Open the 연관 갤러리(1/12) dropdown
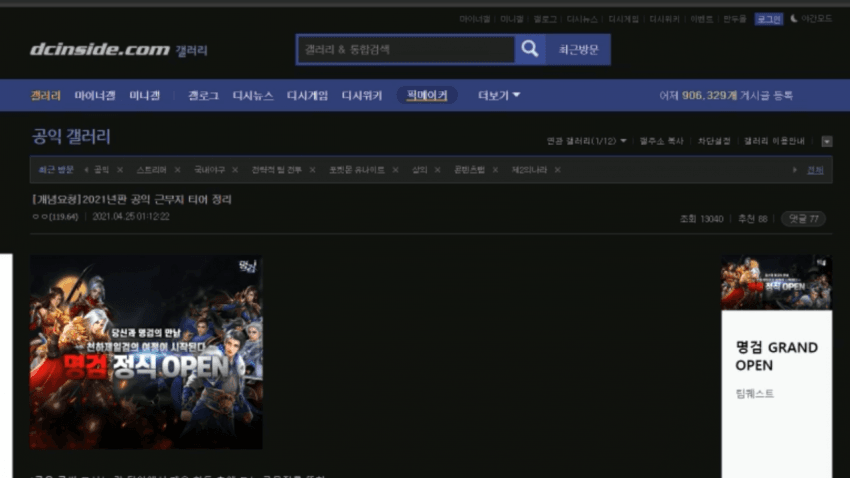This screenshot has width=850, height=478. [x=586, y=141]
